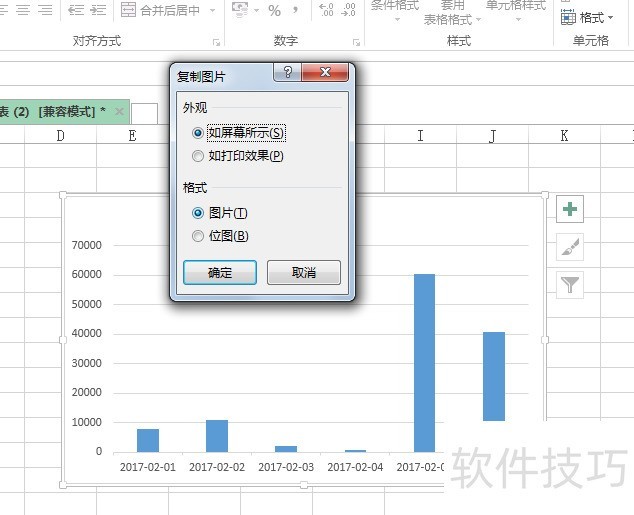Click the 40000-high bar in chart
This screenshot has height=515, width=634.
click(x=494, y=376)
